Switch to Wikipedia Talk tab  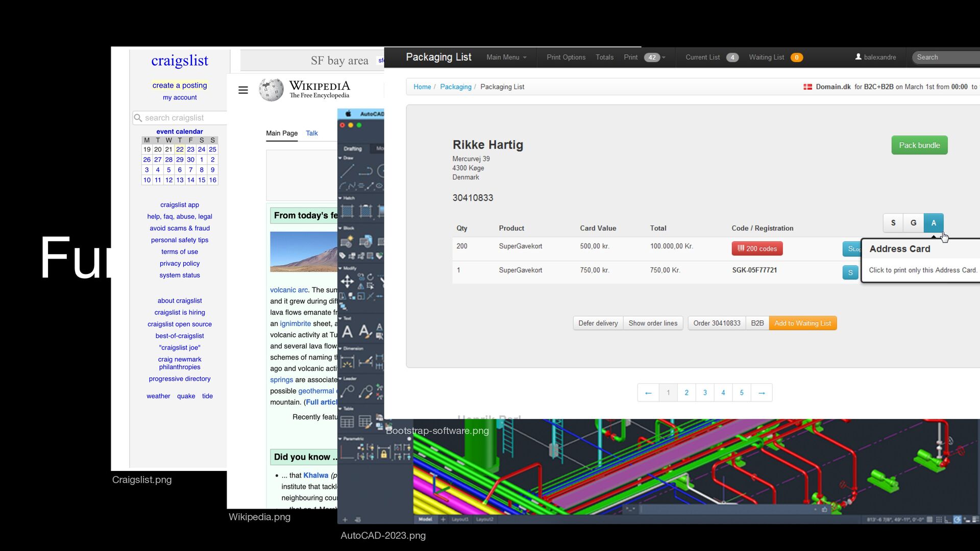(x=311, y=133)
